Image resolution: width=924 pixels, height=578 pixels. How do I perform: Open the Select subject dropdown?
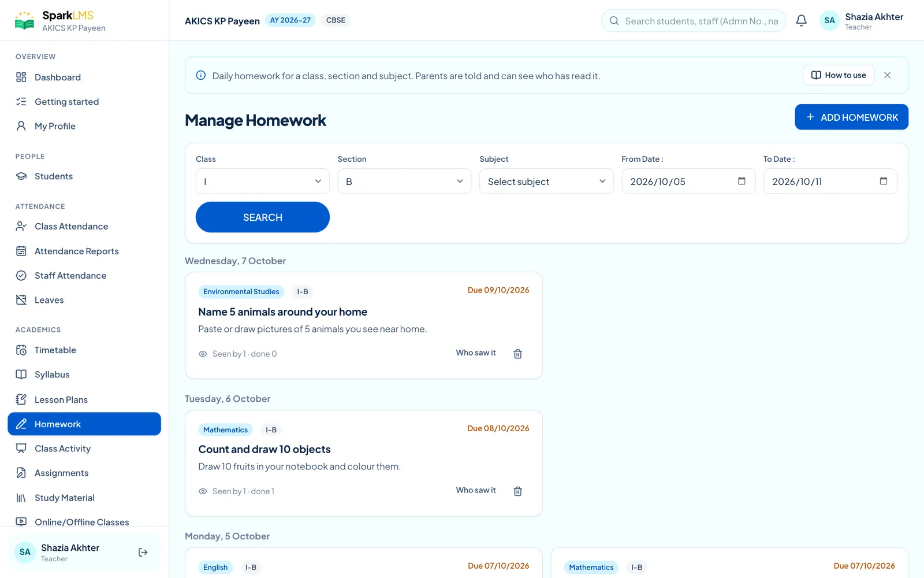pyautogui.click(x=546, y=181)
